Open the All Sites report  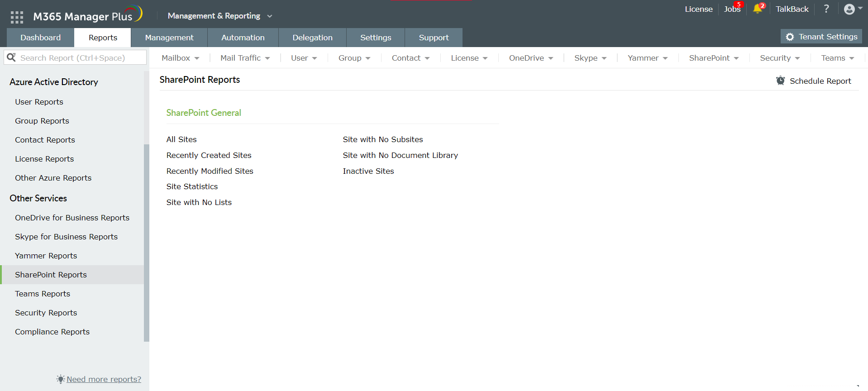[181, 139]
